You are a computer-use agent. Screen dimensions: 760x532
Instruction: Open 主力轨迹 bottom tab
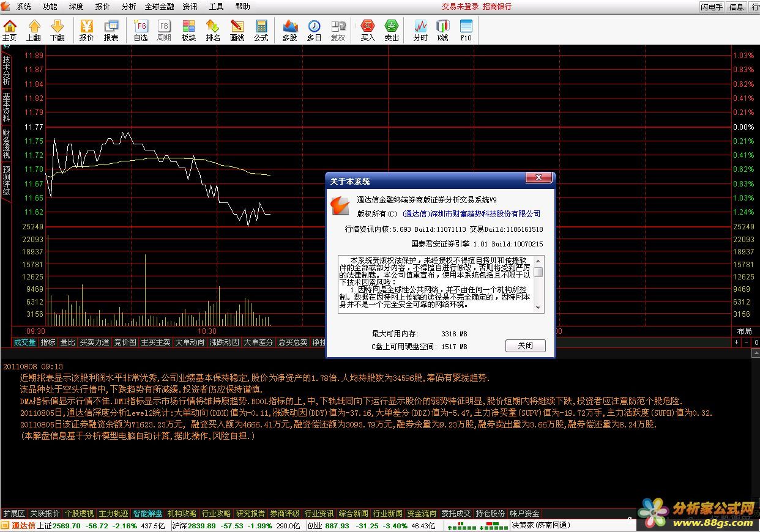(x=113, y=514)
